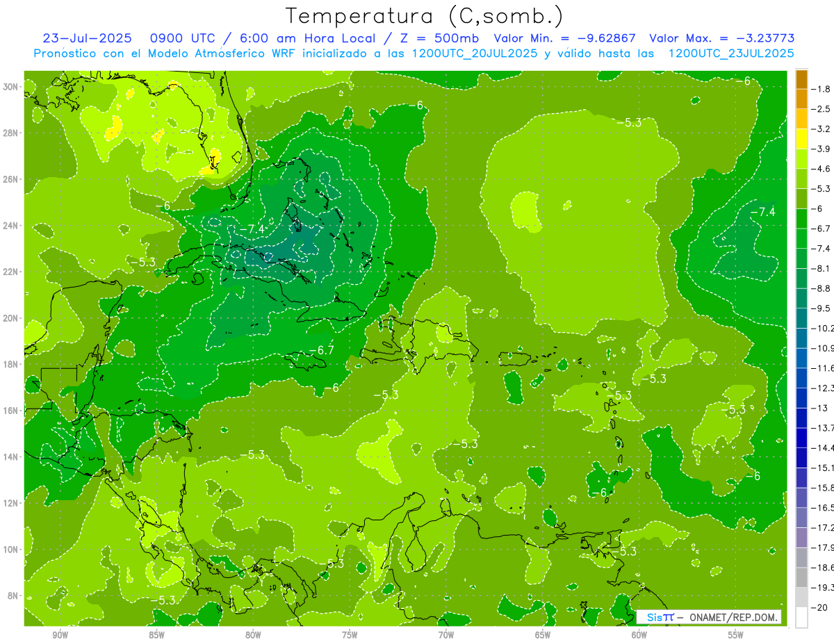Click the '55W' longitude axis label
The height and width of the screenshot is (644, 834).
[x=736, y=635]
